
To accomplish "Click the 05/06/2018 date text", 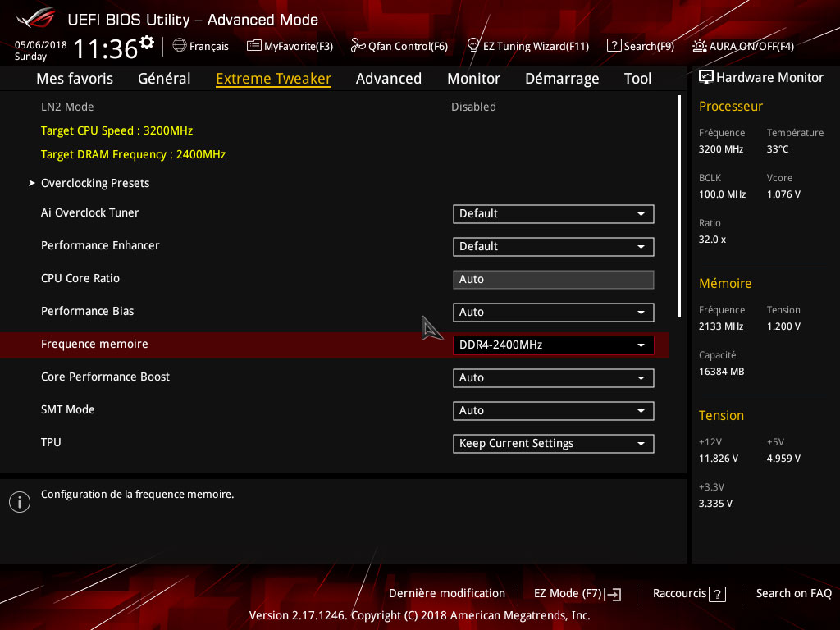I will pos(41,45).
